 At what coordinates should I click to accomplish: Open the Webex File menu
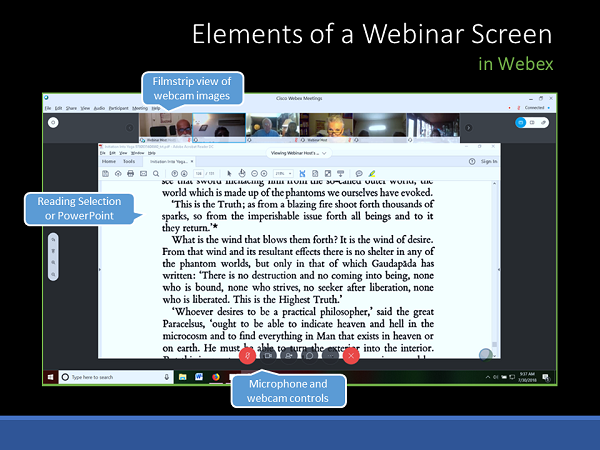point(48,108)
